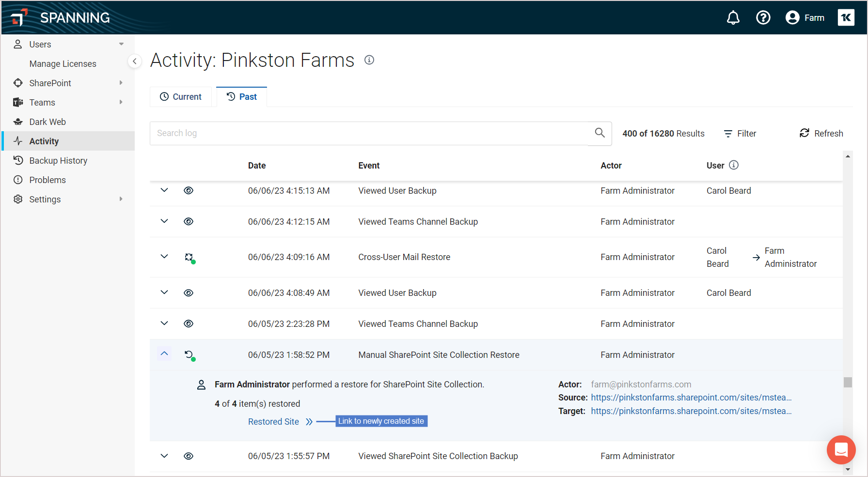868x477 pixels.
Task: Switch to the Past tab
Action: click(x=242, y=97)
